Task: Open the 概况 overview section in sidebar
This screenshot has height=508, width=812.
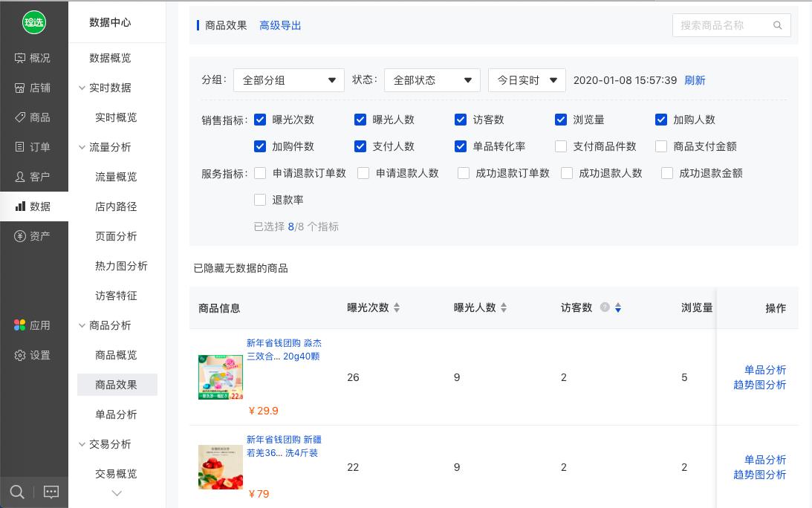Action: click(x=33, y=58)
